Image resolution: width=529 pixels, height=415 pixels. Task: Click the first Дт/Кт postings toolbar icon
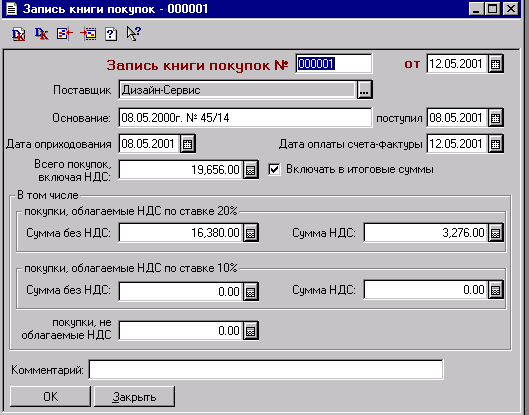point(19,34)
